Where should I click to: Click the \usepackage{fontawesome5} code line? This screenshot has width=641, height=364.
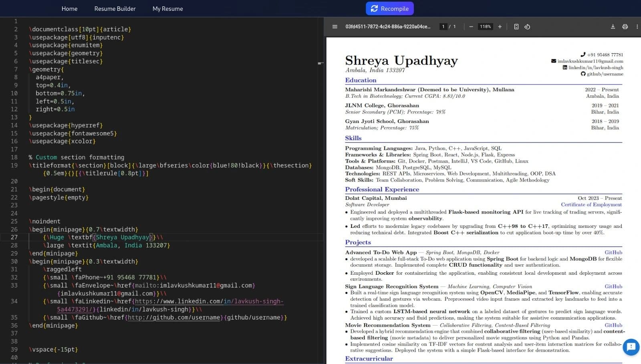(73, 133)
